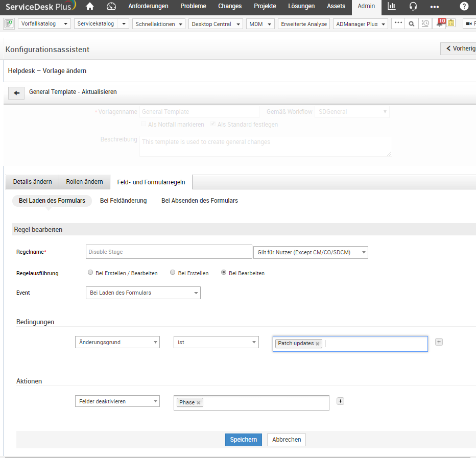Select the Bei Erstellen radio option

coord(173,273)
